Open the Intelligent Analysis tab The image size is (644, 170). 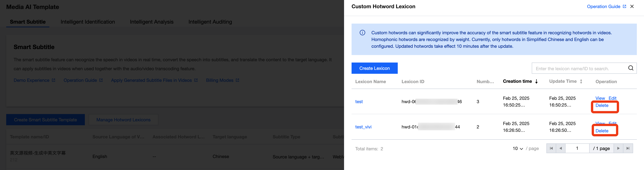point(151,22)
